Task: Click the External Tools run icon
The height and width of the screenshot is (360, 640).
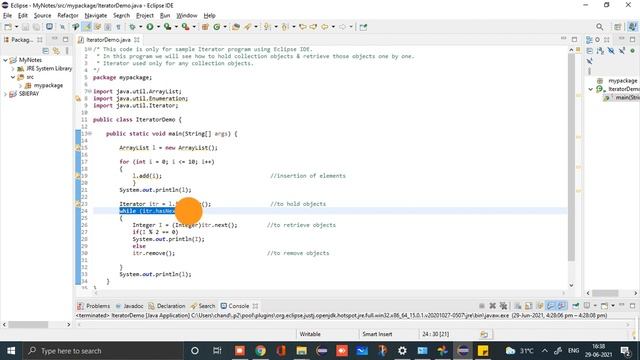Action: [x=185, y=27]
